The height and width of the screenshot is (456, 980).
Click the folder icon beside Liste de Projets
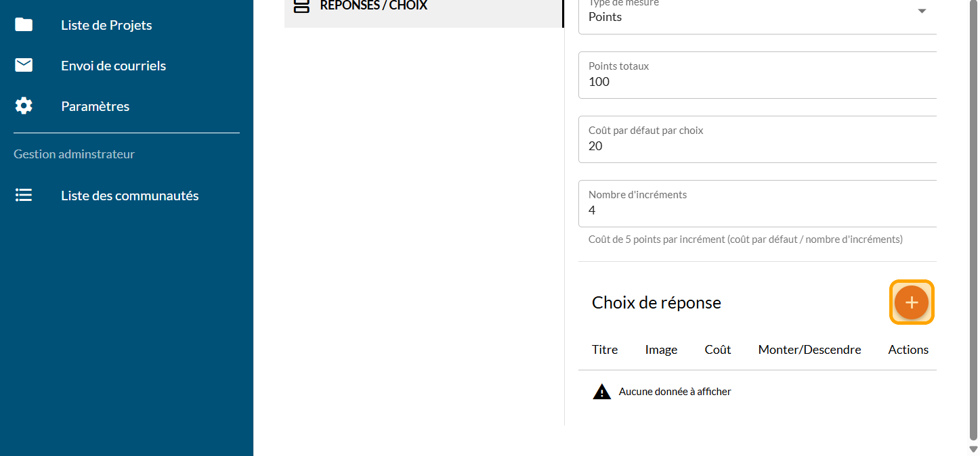[x=24, y=25]
